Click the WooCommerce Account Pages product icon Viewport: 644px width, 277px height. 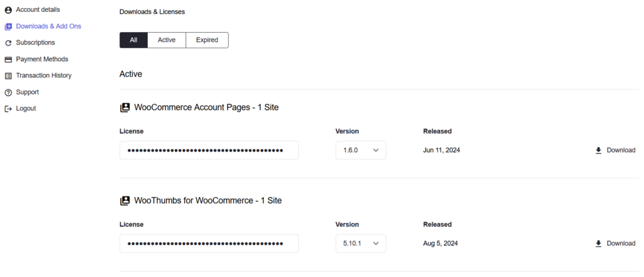tap(125, 108)
